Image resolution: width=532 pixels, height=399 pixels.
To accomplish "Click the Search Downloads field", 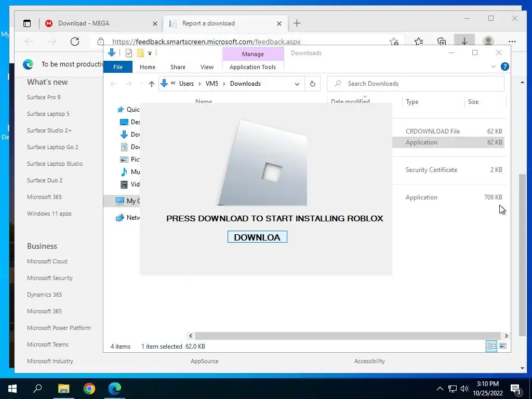I will coord(415,84).
